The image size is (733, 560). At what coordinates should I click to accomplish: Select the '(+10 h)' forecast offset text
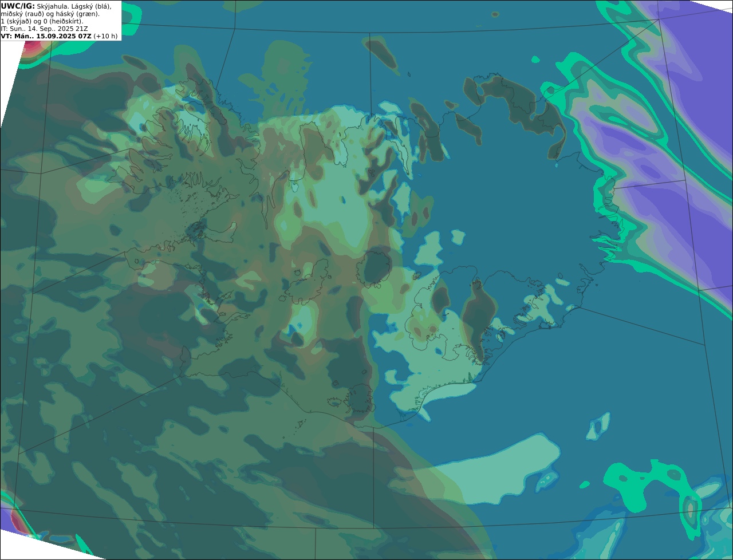point(105,36)
